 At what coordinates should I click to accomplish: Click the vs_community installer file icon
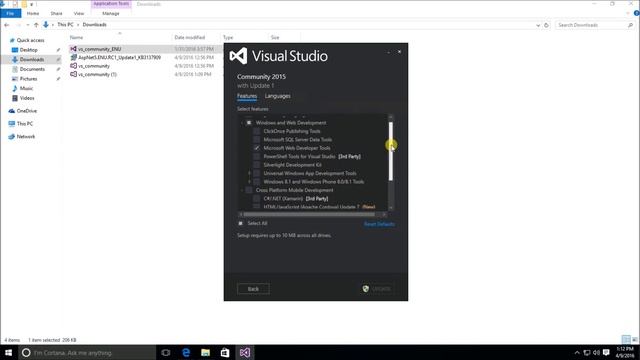coord(73,66)
